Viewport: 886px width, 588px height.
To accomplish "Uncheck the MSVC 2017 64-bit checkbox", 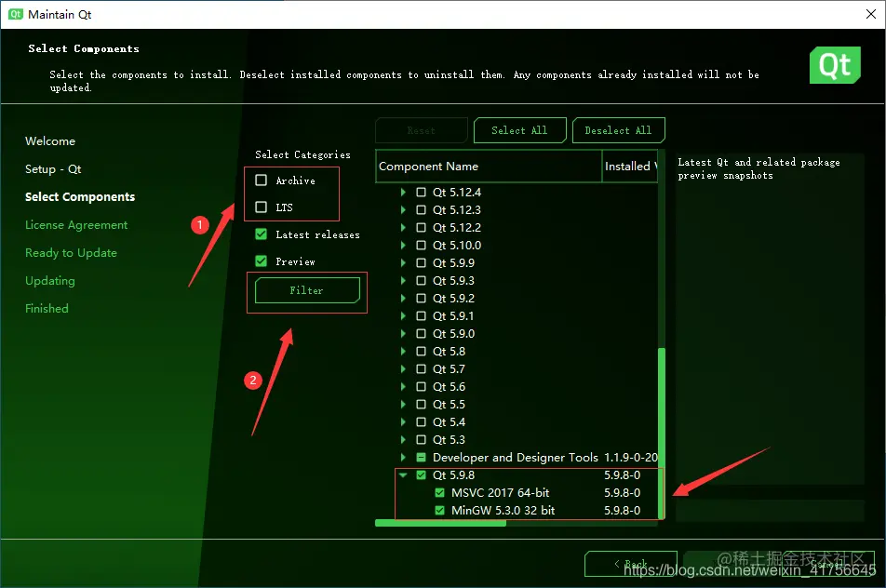I will click(439, 492).
